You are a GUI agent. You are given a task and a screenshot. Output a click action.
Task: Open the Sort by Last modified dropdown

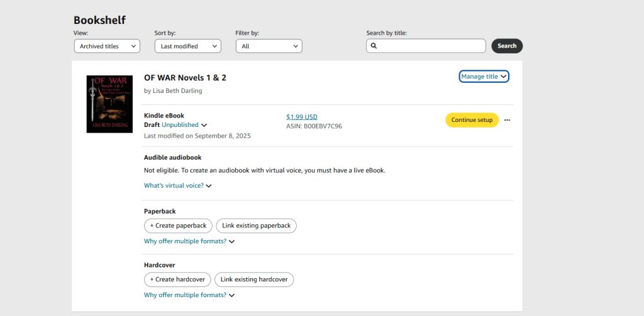tap(187, 46)
